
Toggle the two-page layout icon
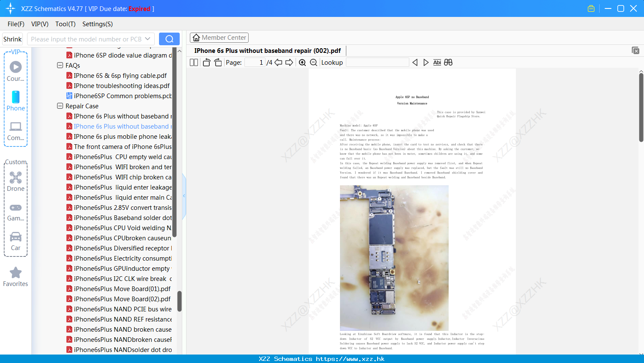point(194,63)
